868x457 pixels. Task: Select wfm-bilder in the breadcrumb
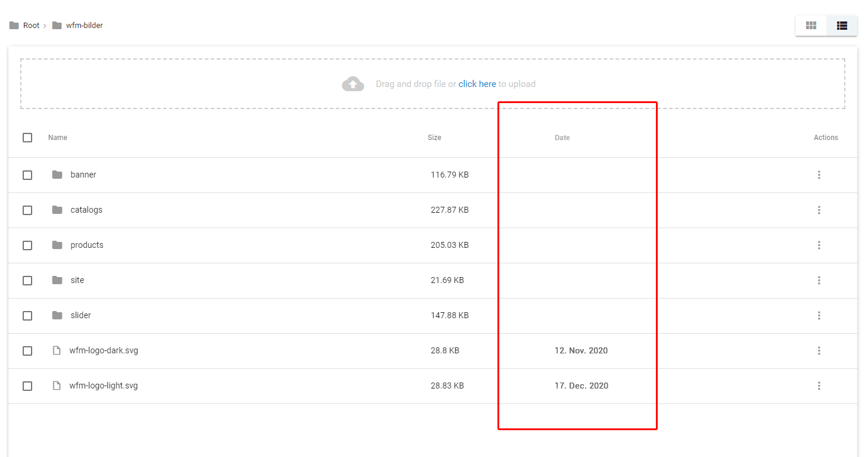[x=85, y=26]
